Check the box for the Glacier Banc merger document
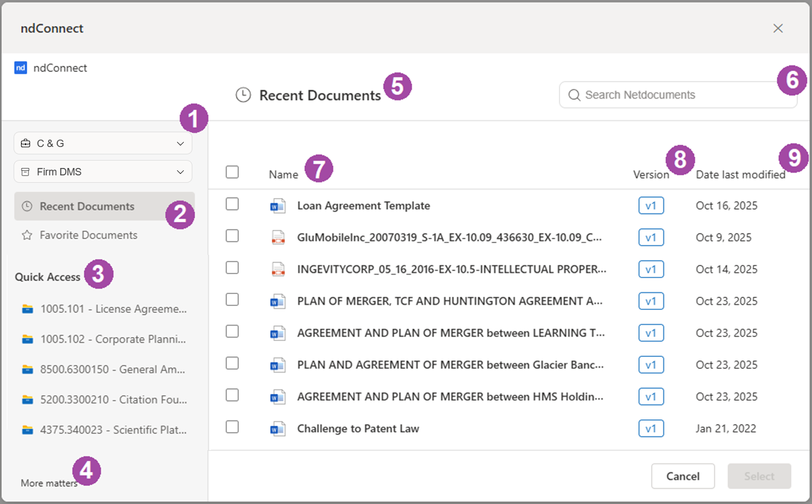The image size is (812, 504). click(x=232, y=363)
